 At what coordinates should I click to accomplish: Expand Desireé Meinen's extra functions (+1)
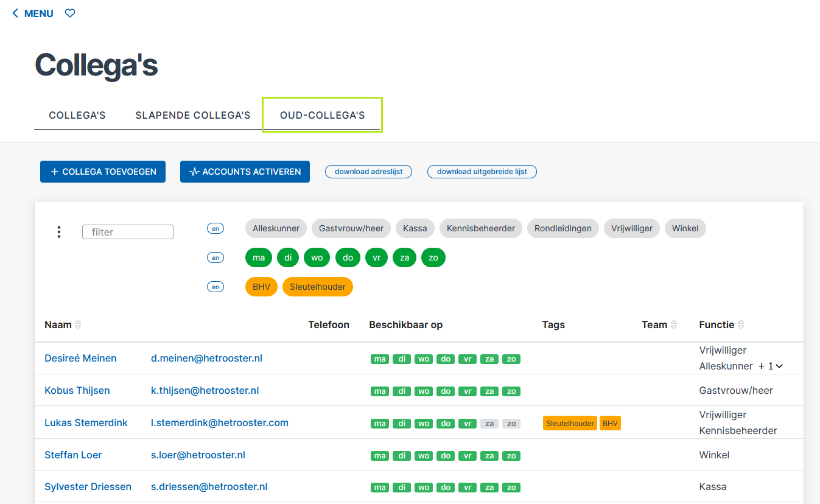click(771, 366)
